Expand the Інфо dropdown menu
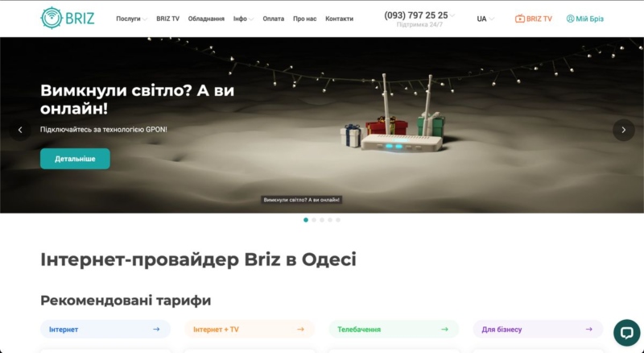 pyautogui.click(x=243, y=19)
